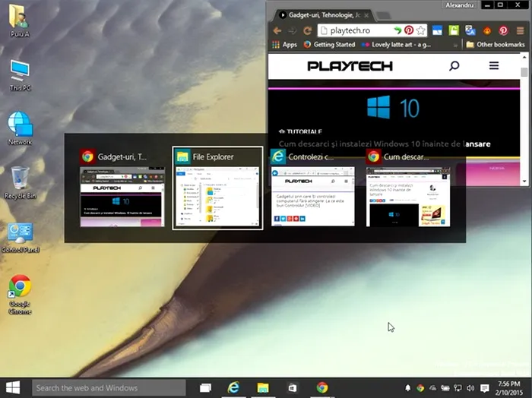The width and height of the screenshot is (532, 398).
Task: Close the Gadget-uri, Tehnologie browser tab
Action: tap(366, 15)
